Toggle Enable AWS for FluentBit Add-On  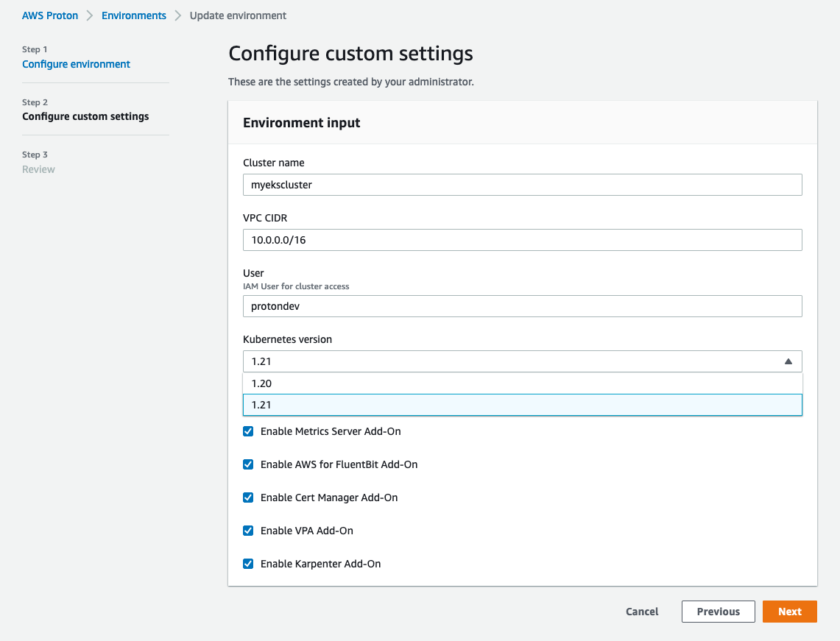(248, 464)
